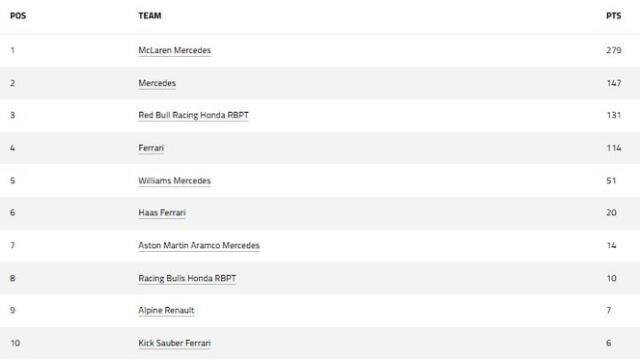Click the POS column header
The height and width of the screenshot is (361, 640).
pos(18,16)
